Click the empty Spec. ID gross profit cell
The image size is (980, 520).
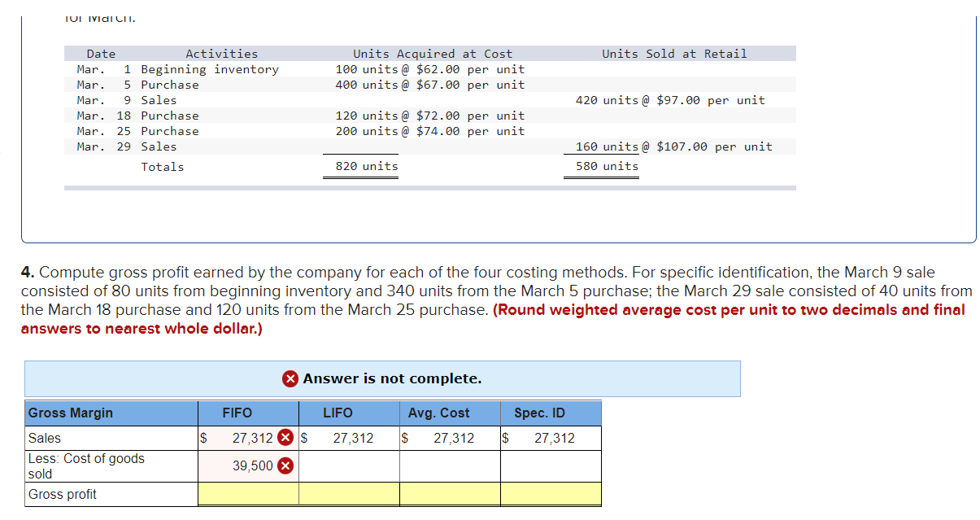(x=551, y=494)
